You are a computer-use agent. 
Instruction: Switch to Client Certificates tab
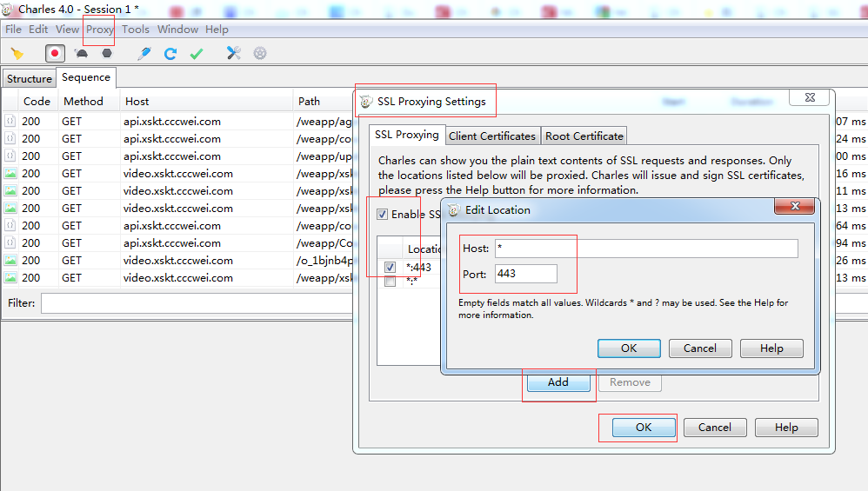point(492,136)
